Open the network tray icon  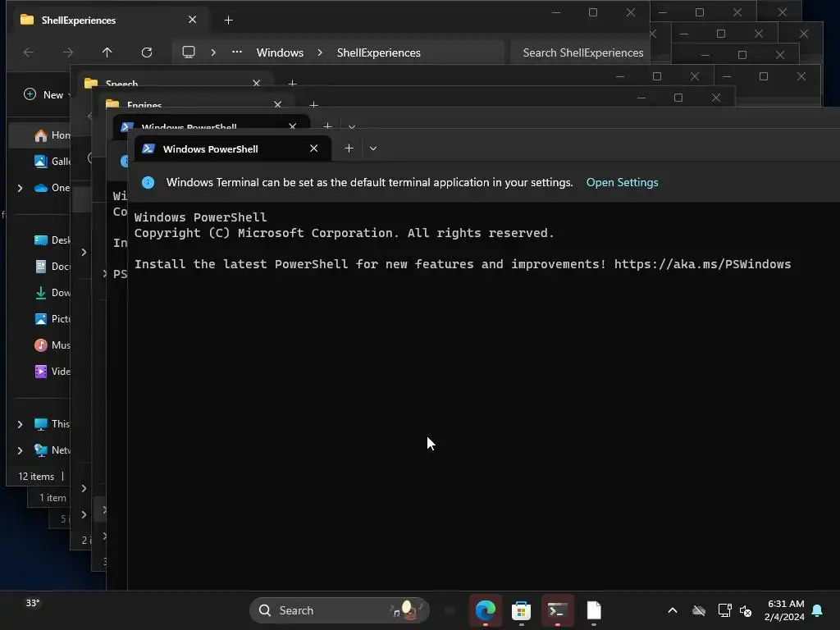click(x=724, y=610)
